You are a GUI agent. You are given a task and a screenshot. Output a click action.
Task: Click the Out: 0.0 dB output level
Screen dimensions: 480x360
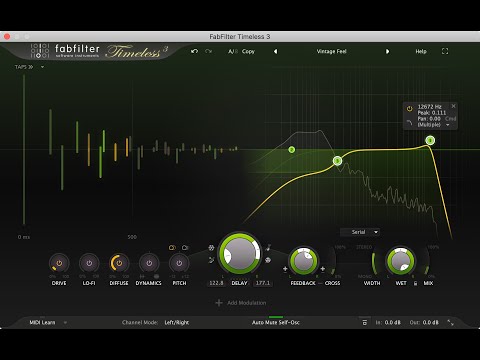point(424,322)
